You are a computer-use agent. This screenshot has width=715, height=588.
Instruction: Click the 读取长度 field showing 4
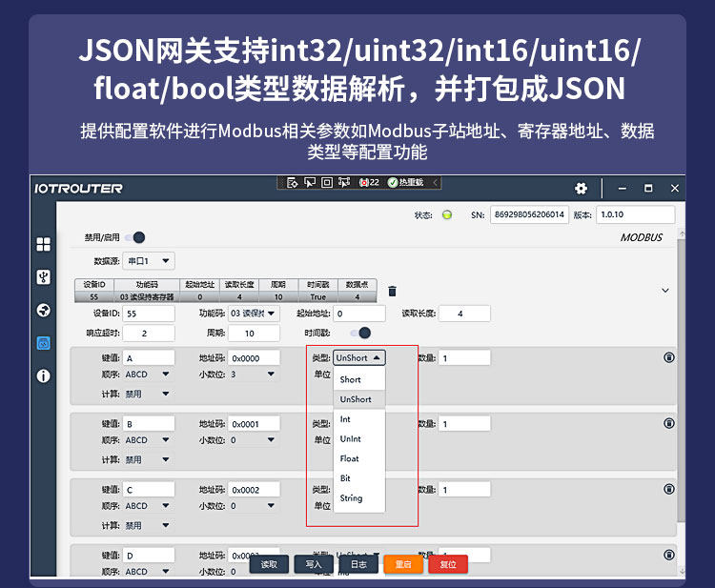tap(464, 314)
